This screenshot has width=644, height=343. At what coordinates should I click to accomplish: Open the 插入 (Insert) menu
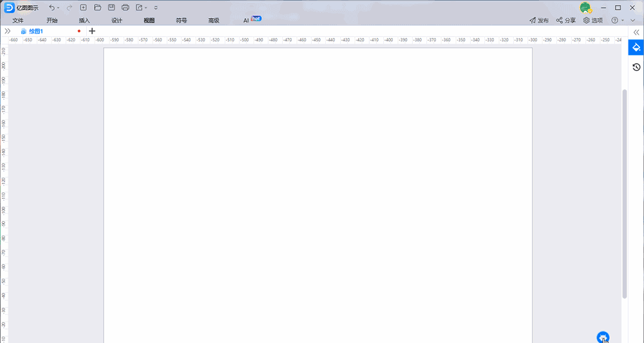click(x=84, y=21)
